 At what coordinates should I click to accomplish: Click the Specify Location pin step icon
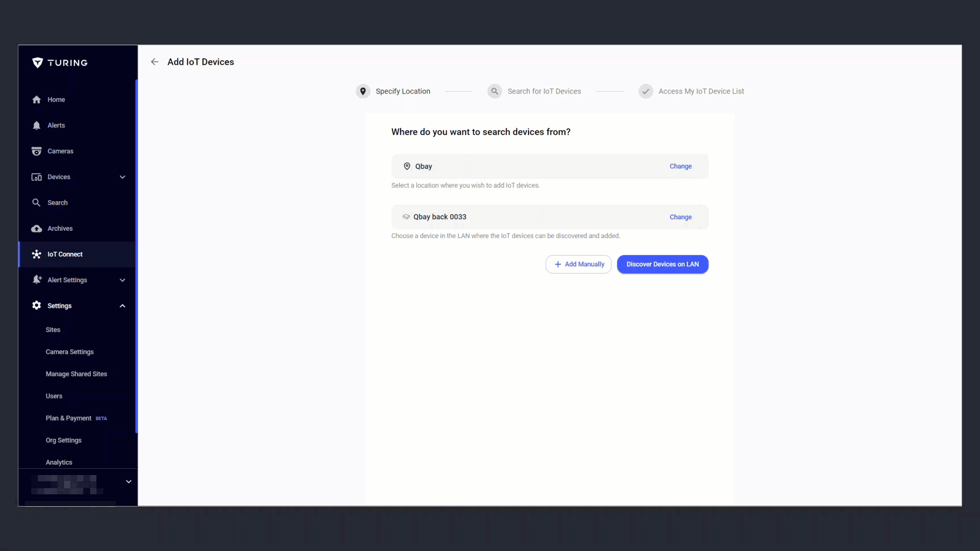coord(363,91)
